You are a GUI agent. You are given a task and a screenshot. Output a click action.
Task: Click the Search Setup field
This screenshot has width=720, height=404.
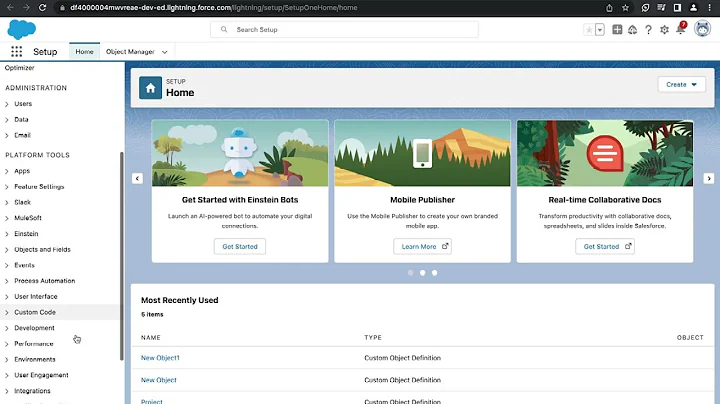point(344,29)
